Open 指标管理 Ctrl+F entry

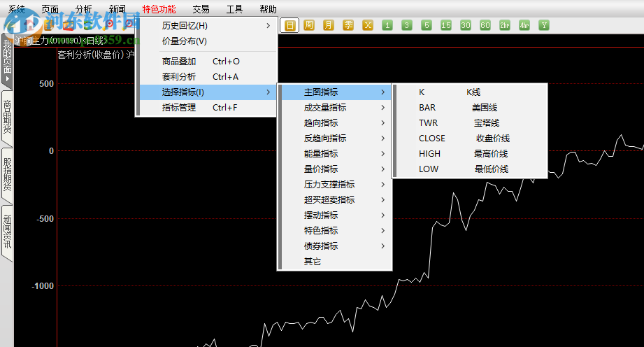[x=208, y=108]
